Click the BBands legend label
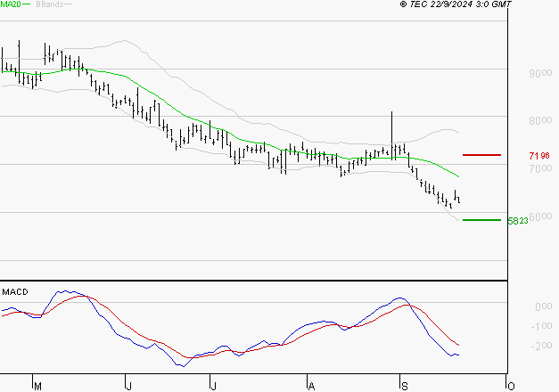Screen dimensions: 559x392 pyautogui.click(x=50, y=4)
